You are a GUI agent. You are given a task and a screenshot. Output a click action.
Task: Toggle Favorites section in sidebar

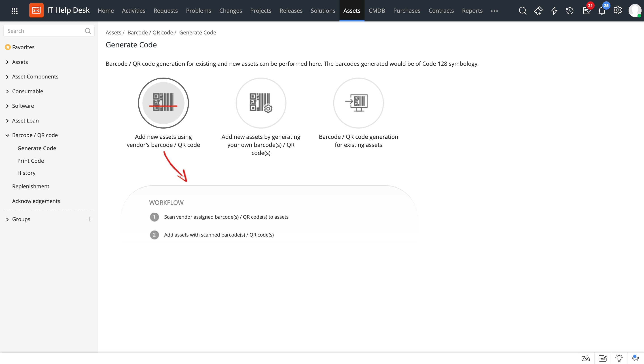click(23, 47)
